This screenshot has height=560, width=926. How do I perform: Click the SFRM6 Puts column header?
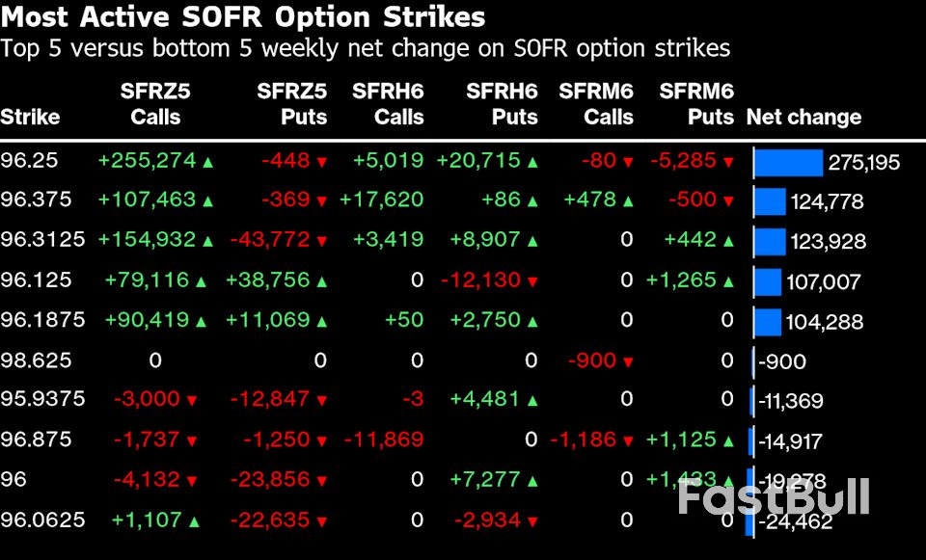pyautogui.click(x=696, y=104)
